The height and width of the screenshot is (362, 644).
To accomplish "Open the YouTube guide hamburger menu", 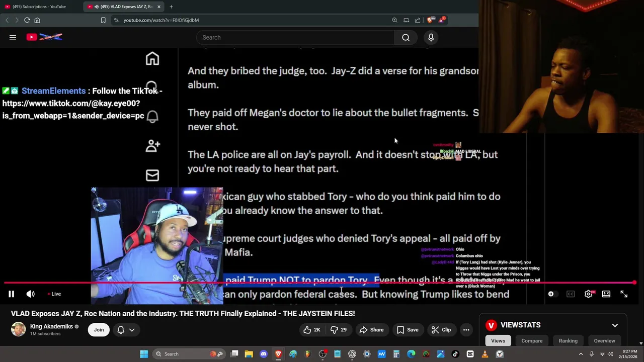I will click(x=13, y=37).
